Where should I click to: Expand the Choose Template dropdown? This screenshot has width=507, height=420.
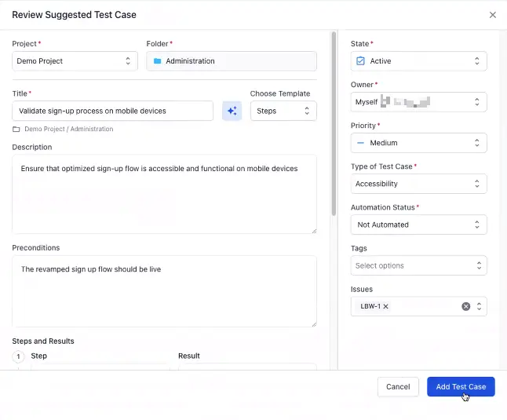pos(283,111)
